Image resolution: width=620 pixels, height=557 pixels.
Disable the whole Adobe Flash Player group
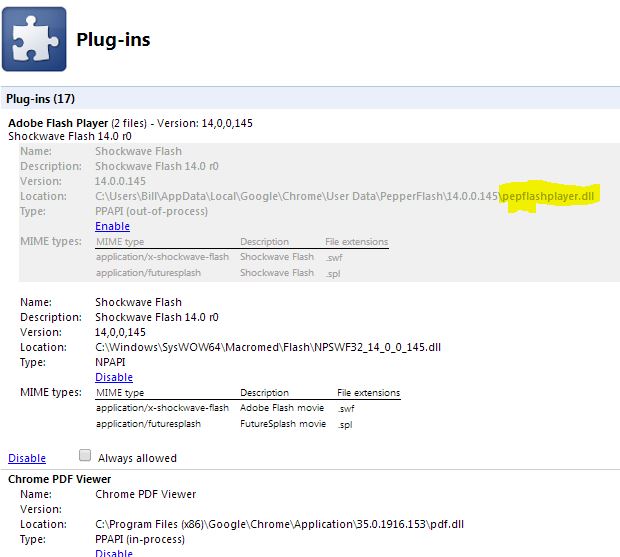pyautogui.click(x=27, y=458)
